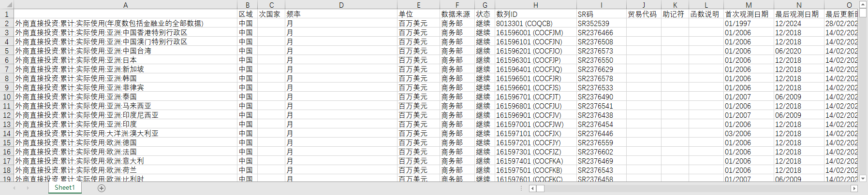868x195 pixels.
Task: Click the 01/1997 first observation date
Action: [x=749, y=23]
